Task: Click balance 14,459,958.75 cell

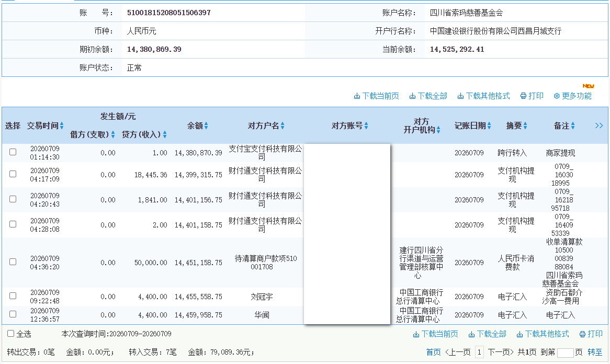Action: point(198,315)
